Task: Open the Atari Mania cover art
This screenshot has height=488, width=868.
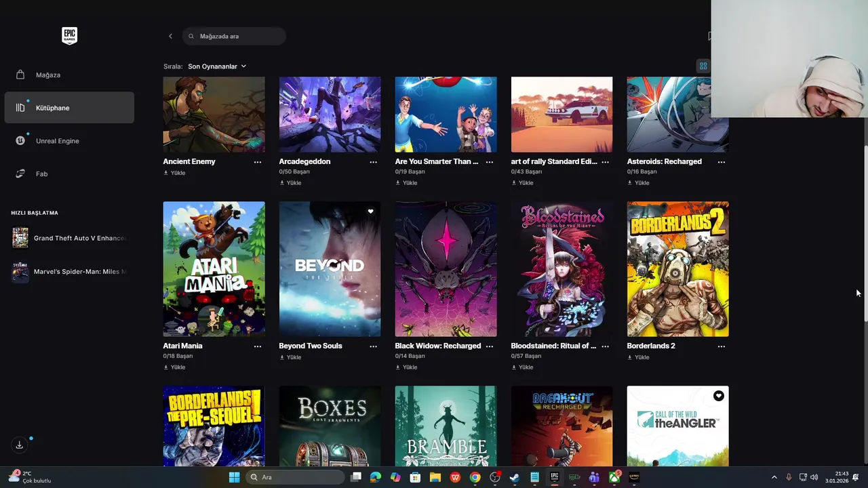Action: pyautogui.click(x=214, y=269)
